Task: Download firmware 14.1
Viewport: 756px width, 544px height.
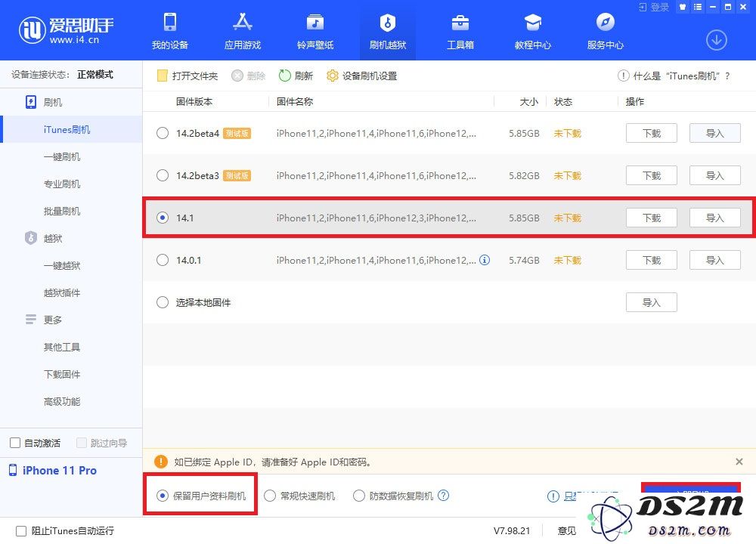Action: [652, 218]
